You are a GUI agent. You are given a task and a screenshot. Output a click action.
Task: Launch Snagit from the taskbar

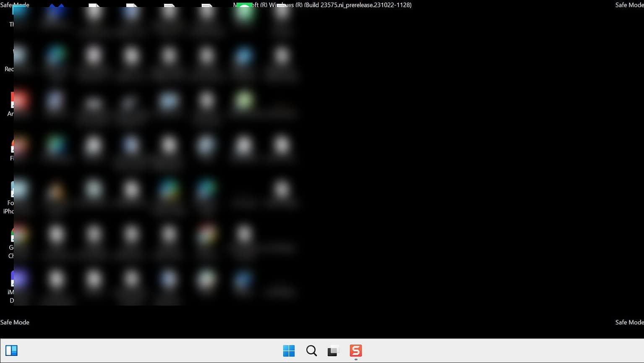pyautogui.click(x=355, y=350)
